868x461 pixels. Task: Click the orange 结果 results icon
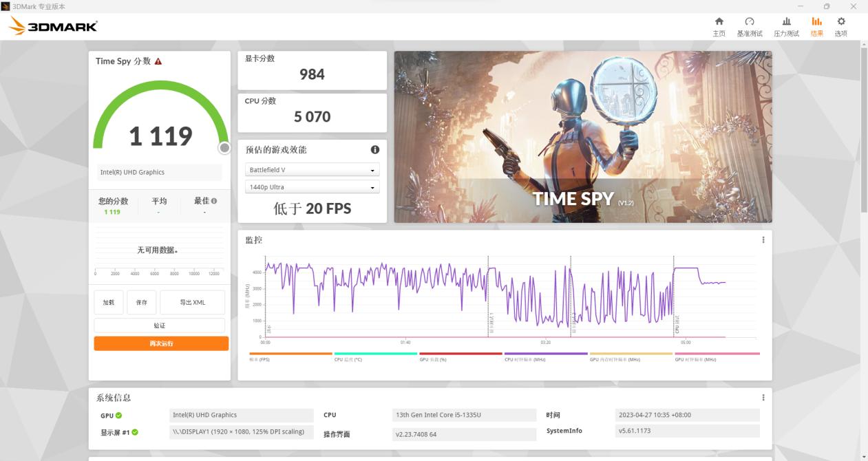[x=816, y=26]
